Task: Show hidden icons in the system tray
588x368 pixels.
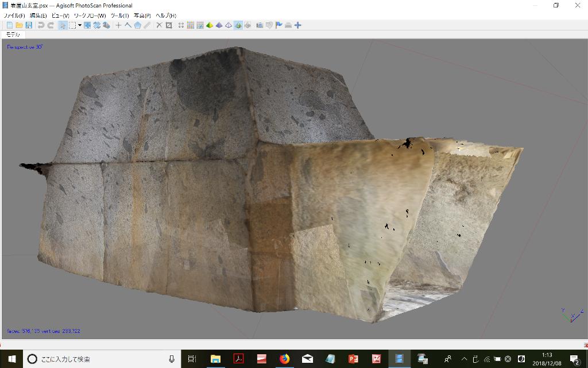Action: pos(464,359)
